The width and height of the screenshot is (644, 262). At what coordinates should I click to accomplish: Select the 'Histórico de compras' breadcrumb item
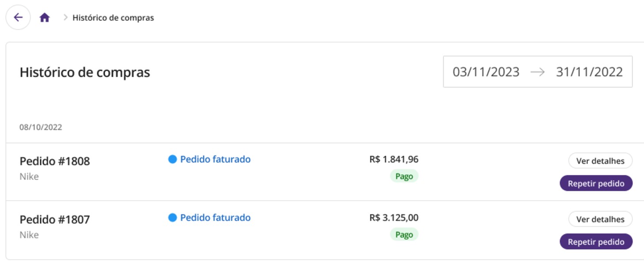113,18
